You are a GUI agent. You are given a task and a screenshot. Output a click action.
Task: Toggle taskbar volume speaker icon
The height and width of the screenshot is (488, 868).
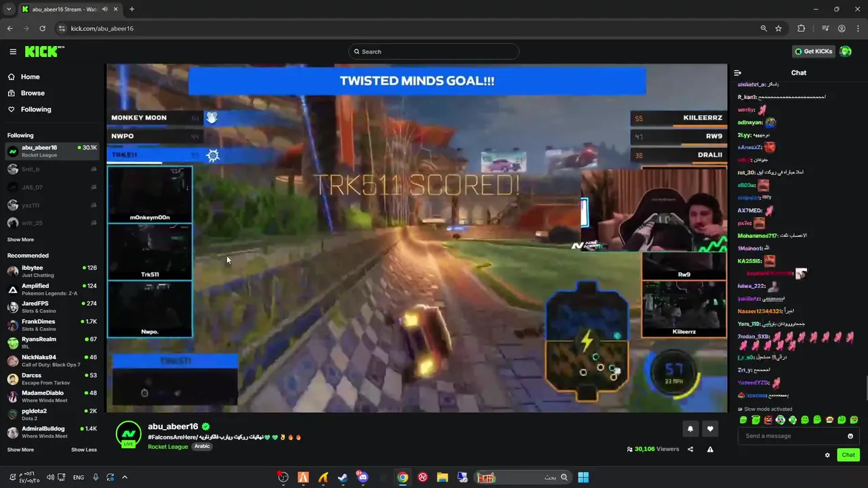(51, 477)
